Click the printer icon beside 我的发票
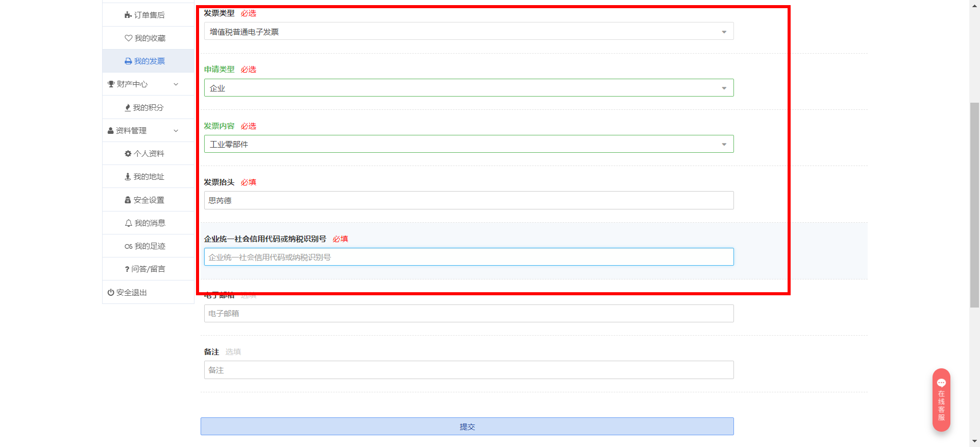This screenshot has width=980, height=447. [x=128, y=61]
